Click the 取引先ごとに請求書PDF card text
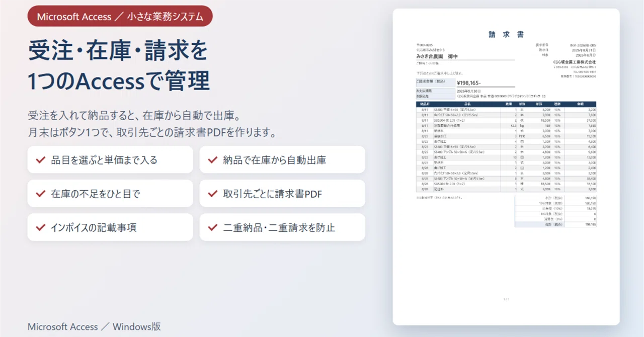This screenshot has height=337, width=644. [272, 194]
